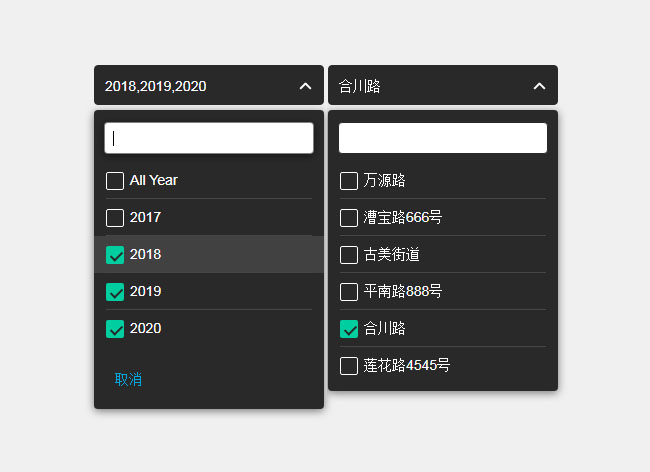
Task: Select the 古美街道 checkbox
Action: click(349, 255)
